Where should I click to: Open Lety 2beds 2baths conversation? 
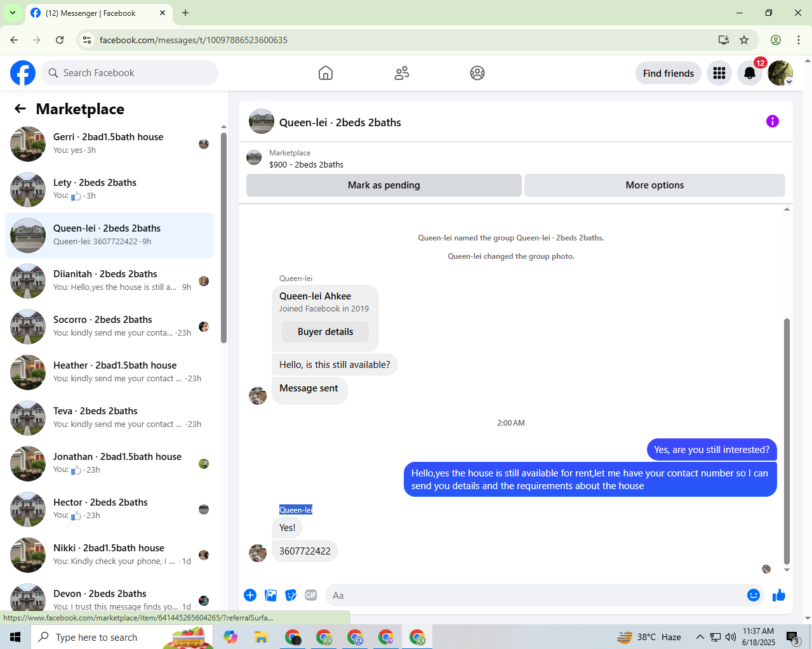click(x=110, y=190)
